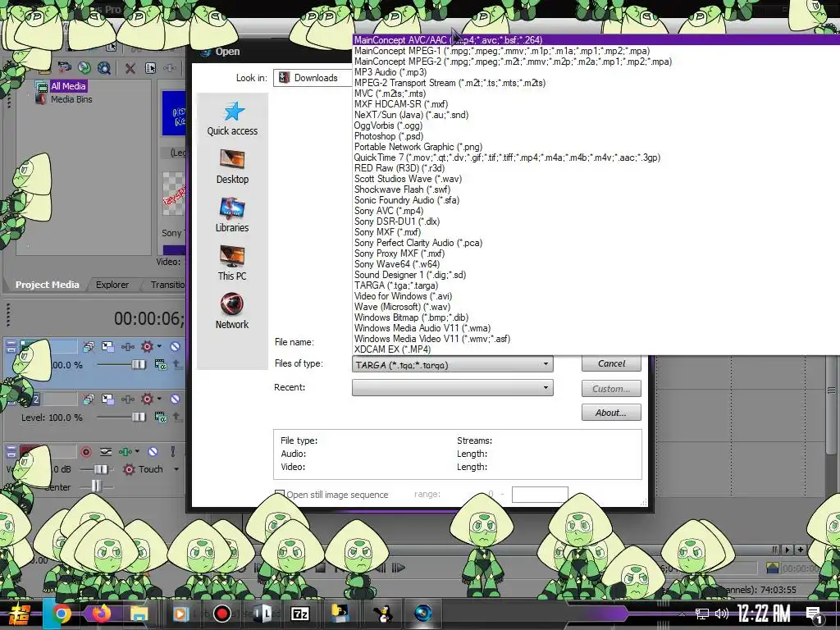
Task: Go to Desktop location in Open dialog
Action: click(232, 167)
